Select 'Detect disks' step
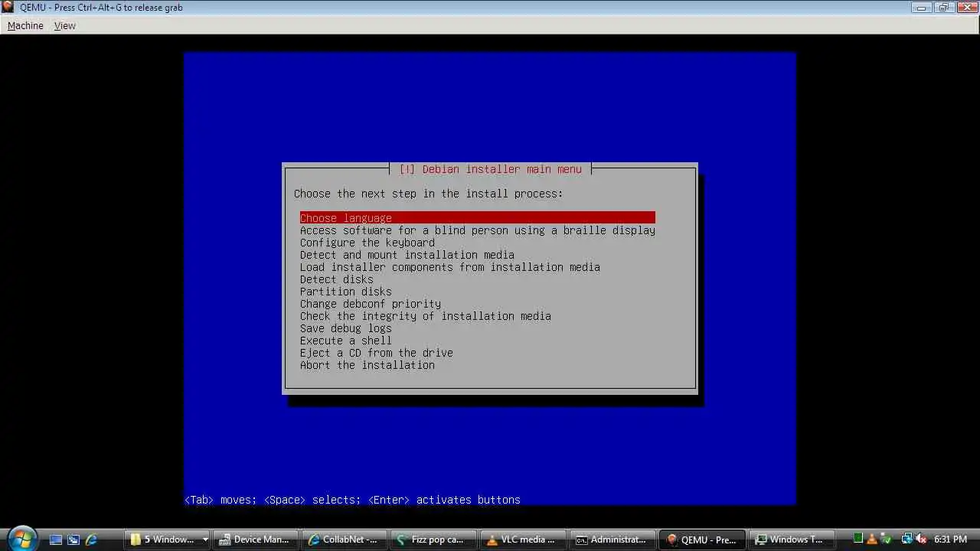The width and height of the screenshot is (980, 551). pyautogui.click(x=337, y=279)
